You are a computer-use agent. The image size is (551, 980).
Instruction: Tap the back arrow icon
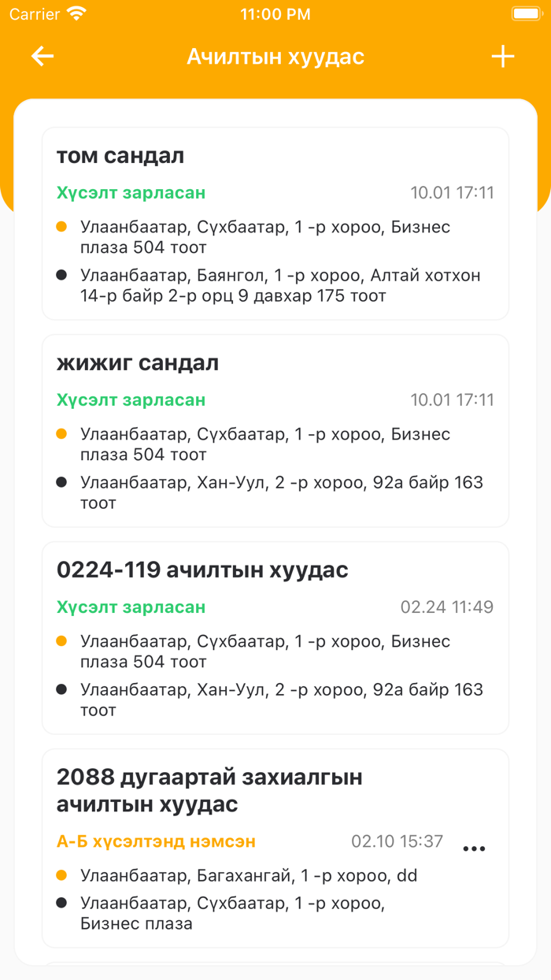pos(43,57)
